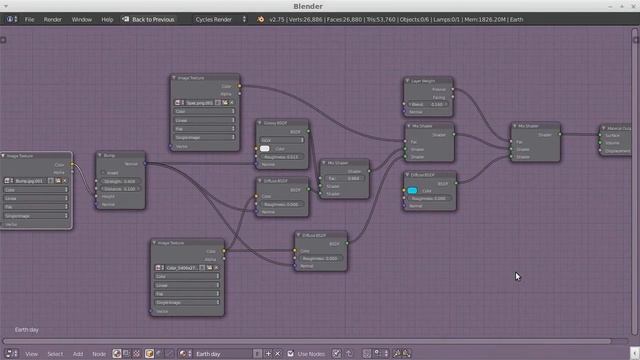The image size is (640, 360).
Task: Browse images in the Bump.jpg.001 texture node
Action: (9, 180)
